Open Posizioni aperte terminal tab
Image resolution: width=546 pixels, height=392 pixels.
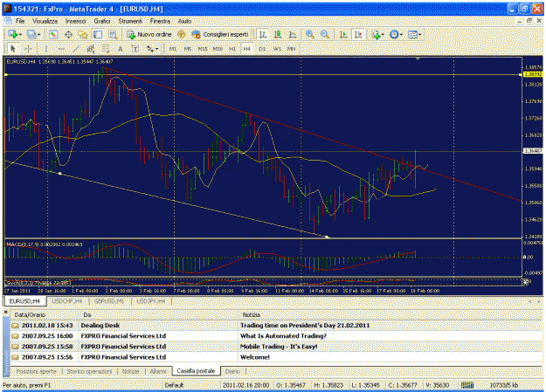(36, 371)
